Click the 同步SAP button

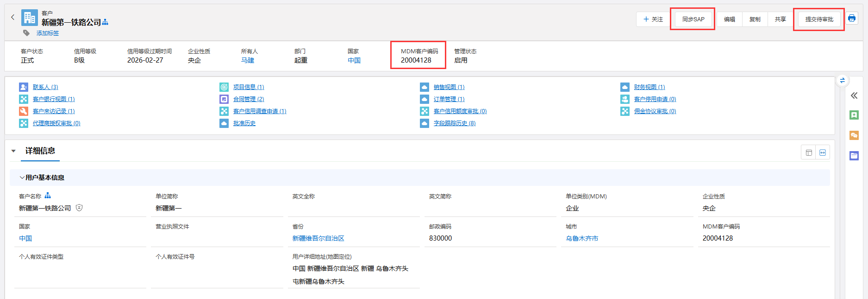point(693,19)
